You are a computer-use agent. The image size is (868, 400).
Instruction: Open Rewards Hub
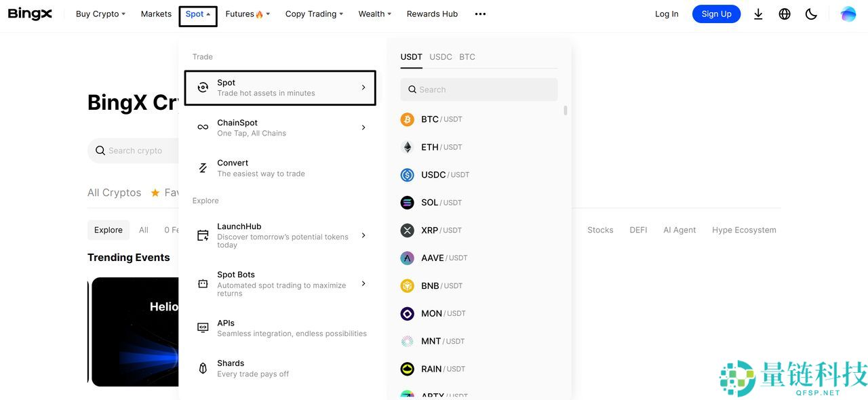[432, 14]
